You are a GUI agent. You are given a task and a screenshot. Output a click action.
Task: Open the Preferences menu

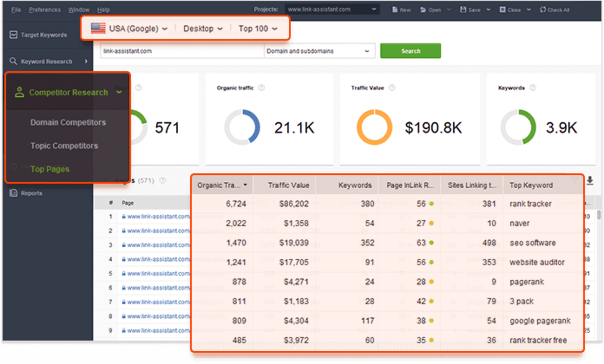44,9
